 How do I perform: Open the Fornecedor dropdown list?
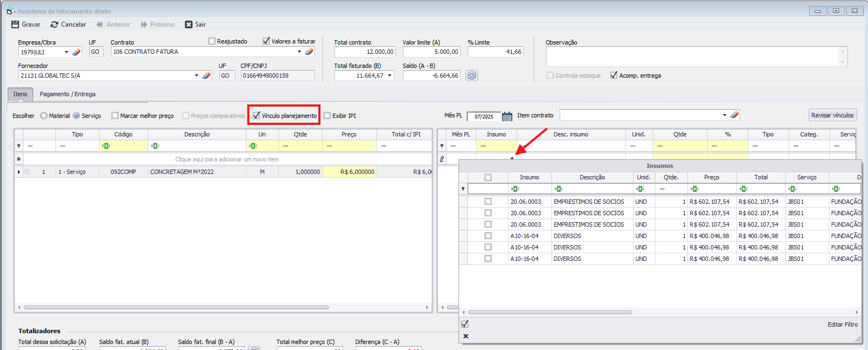pos(196,76)
